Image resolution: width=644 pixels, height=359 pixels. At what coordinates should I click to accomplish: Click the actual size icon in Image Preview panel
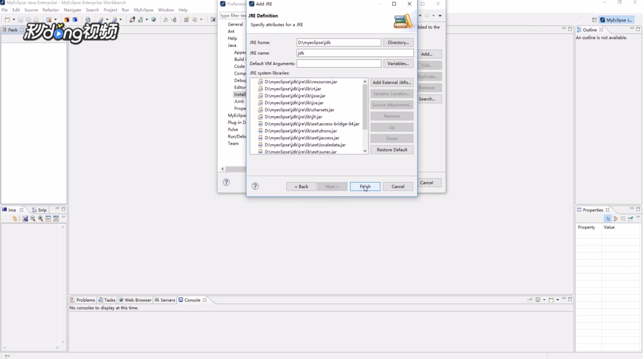click(x=48, y=219)
